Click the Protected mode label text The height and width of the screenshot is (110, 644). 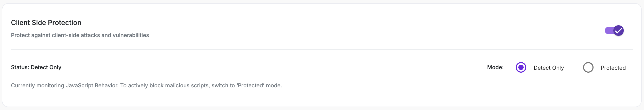pos(613,68)
